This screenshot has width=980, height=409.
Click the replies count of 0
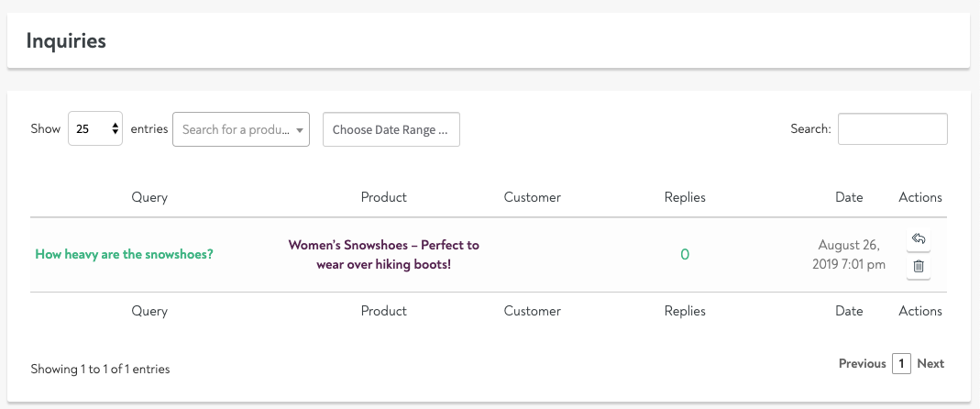click(x=685, y=254)
